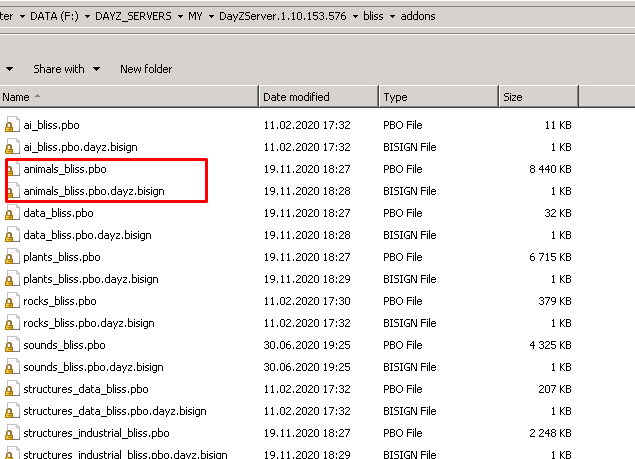The width and height of the screenshot is (635, 459).
Task: Expand the dropdown arrow before bliss in path
Action: (x=355, y=17)
